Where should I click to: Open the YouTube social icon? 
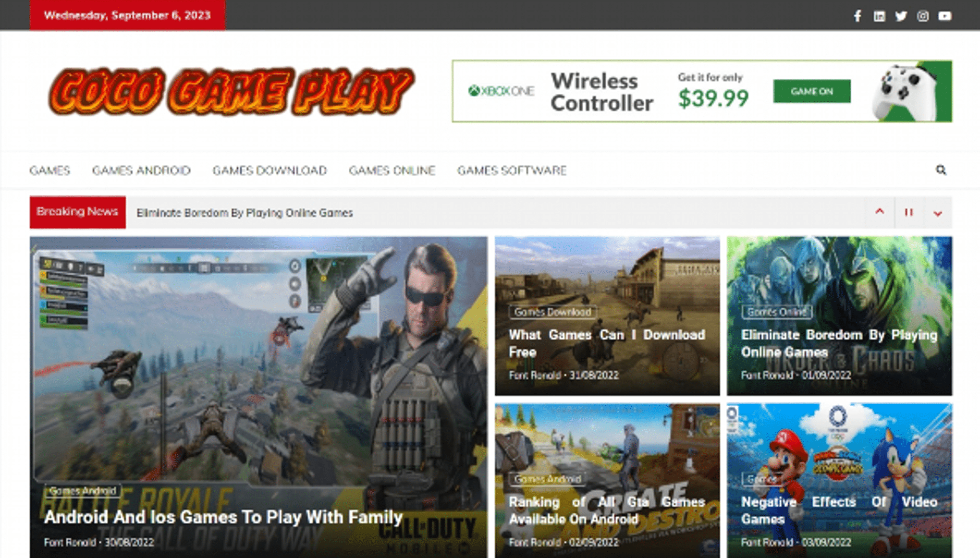945,16
